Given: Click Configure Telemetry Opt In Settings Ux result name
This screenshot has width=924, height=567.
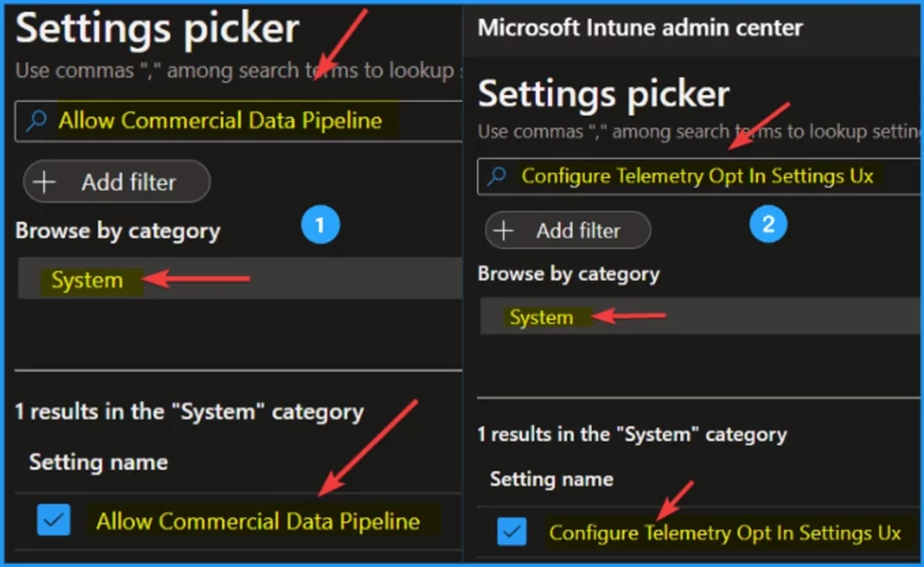Looking at the screenshot, I should coord(725,533).
